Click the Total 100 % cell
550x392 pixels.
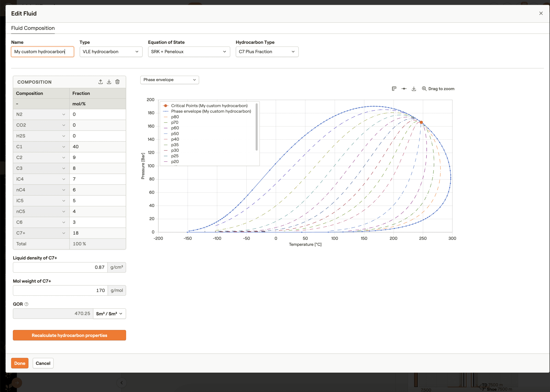[x=98, y=244]
